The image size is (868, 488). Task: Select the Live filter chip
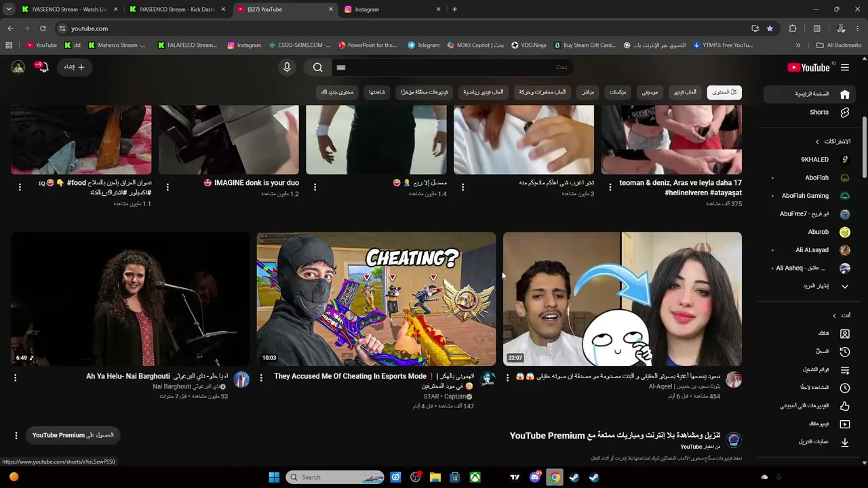click(588, 92)
